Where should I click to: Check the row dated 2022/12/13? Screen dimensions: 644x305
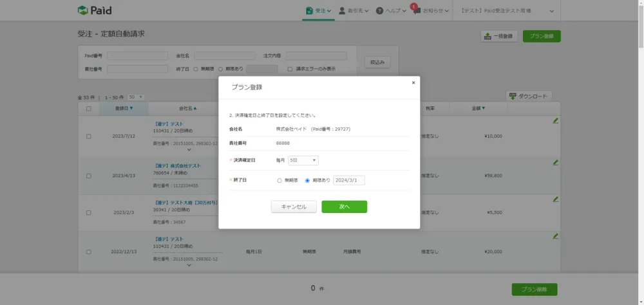[89, 252]
